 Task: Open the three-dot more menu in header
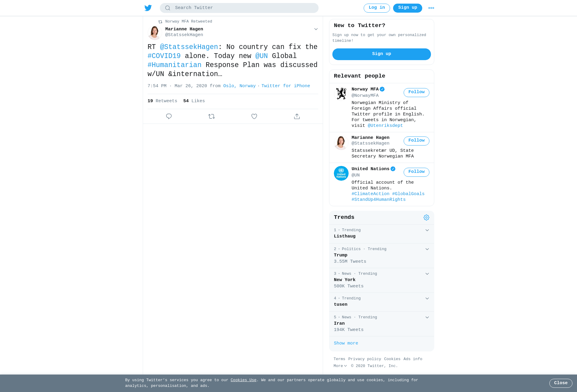coord(431,8)
